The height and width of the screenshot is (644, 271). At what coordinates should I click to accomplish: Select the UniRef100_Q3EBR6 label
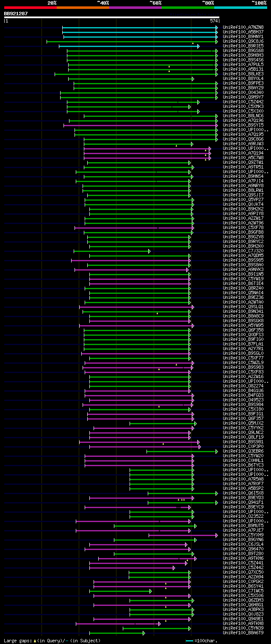(x=243, y=451)
